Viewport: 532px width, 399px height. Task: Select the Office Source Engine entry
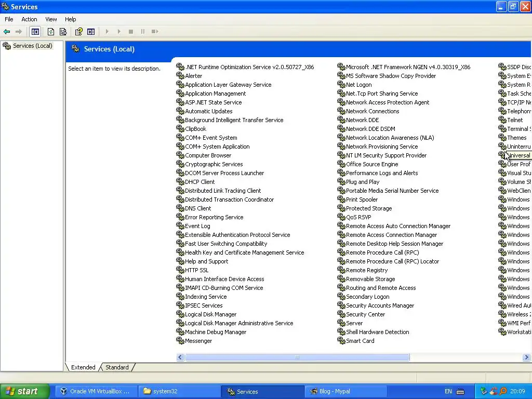pyautogui.click(x=372, y=164)
